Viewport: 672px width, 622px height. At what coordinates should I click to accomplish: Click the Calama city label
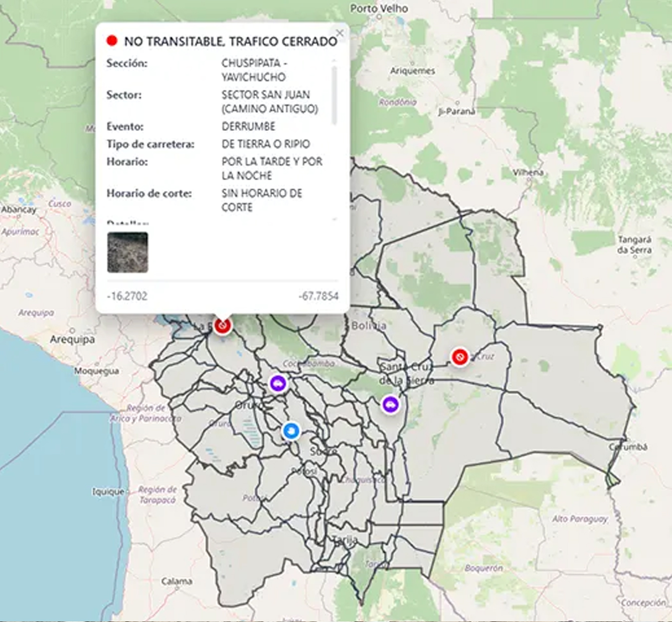click(176, 582)
